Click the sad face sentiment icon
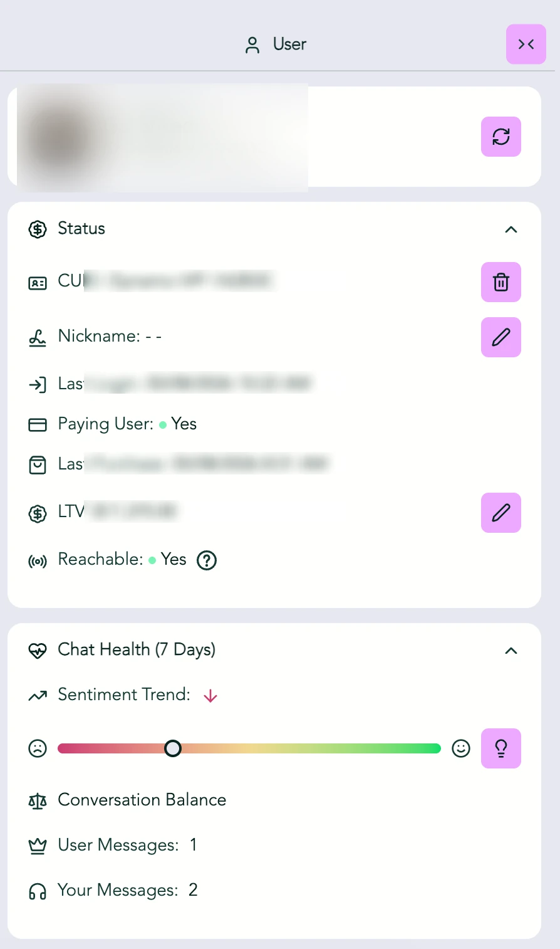Image resolution: width=560 pixels, height=949 pixels. tap(38, 748)
